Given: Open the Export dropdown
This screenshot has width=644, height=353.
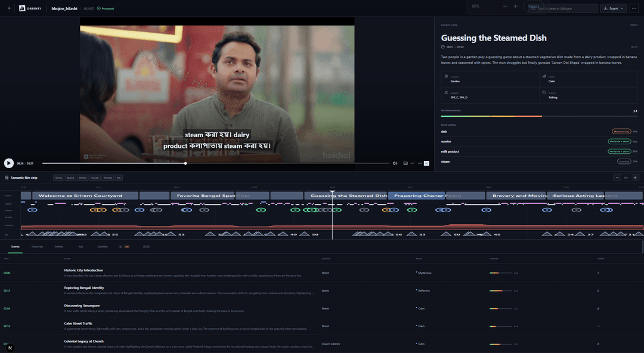Looking at the screenshot, I should pyautogui.click(x=614, y=8).
